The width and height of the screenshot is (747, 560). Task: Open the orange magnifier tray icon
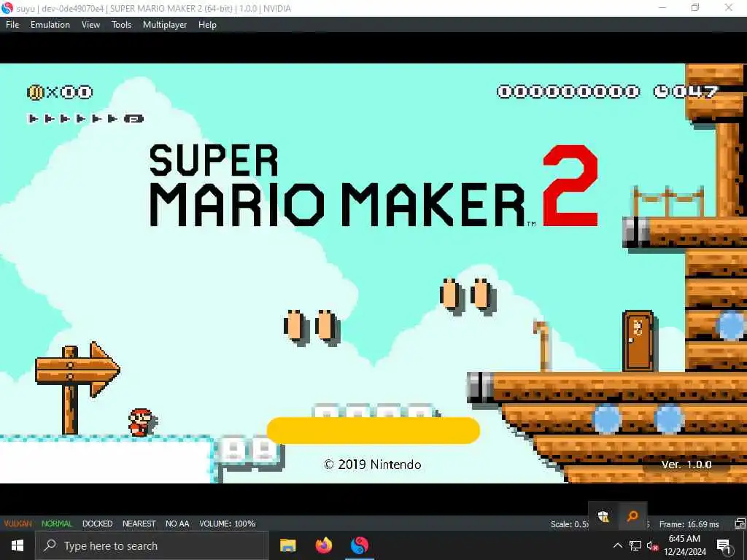click(x=632, y=516)
